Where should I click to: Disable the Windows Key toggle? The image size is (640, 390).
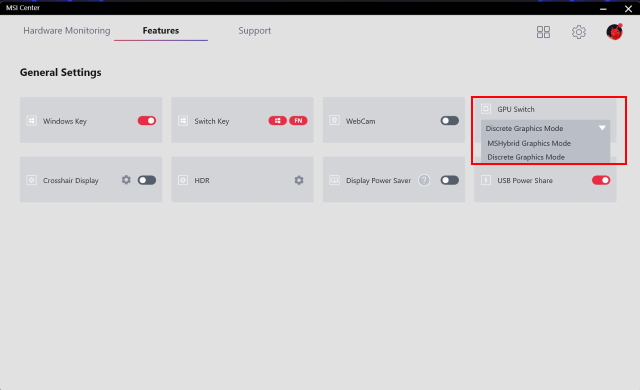(147, 121)
